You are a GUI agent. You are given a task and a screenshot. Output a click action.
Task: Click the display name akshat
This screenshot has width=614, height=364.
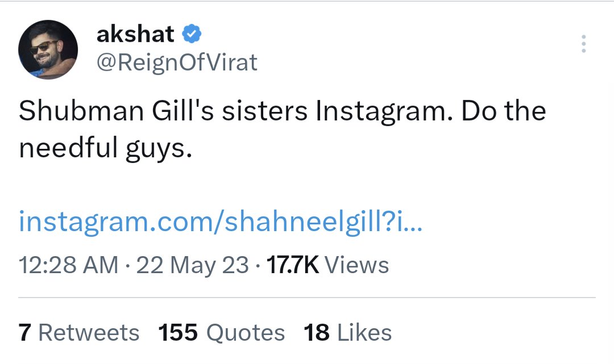[x=135, y=35]
